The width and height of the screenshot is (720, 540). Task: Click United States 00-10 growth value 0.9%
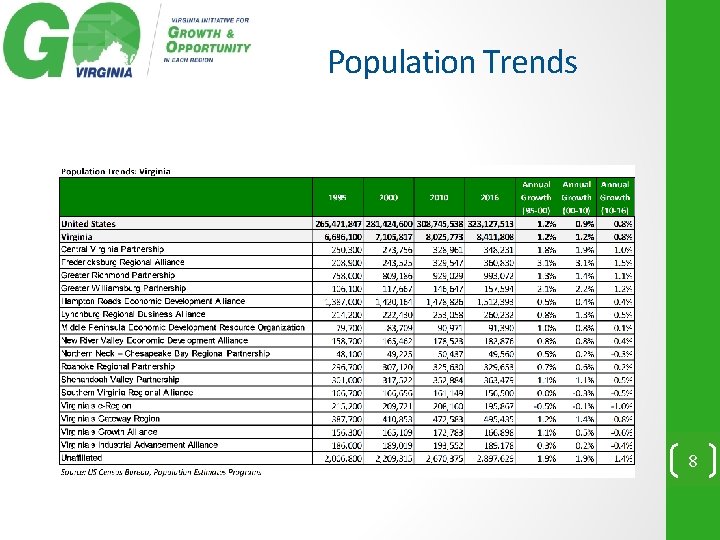(x=585, y=224)
